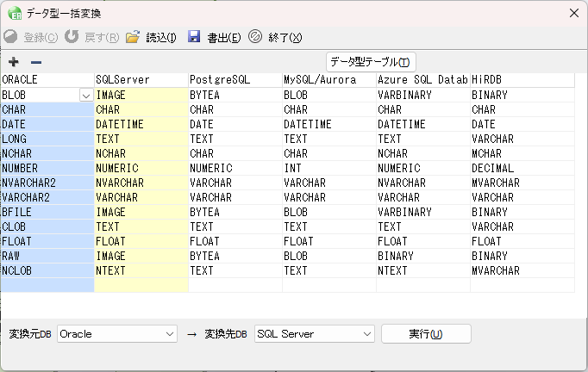The width and height of the screenshot is (588, 372).
Task: Select the PostgreSQL FLOAT cell
Action: [235, 241]
